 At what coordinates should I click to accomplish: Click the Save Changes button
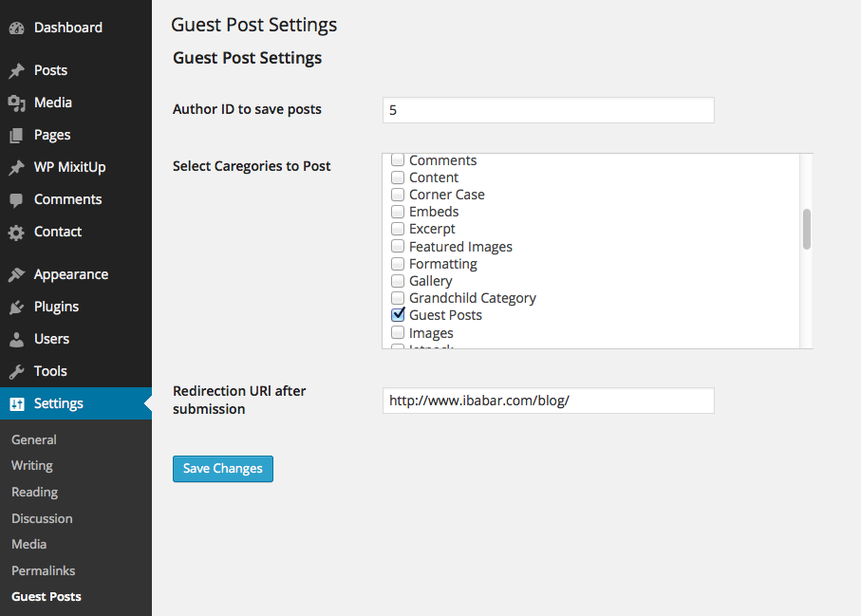point(223,469)
